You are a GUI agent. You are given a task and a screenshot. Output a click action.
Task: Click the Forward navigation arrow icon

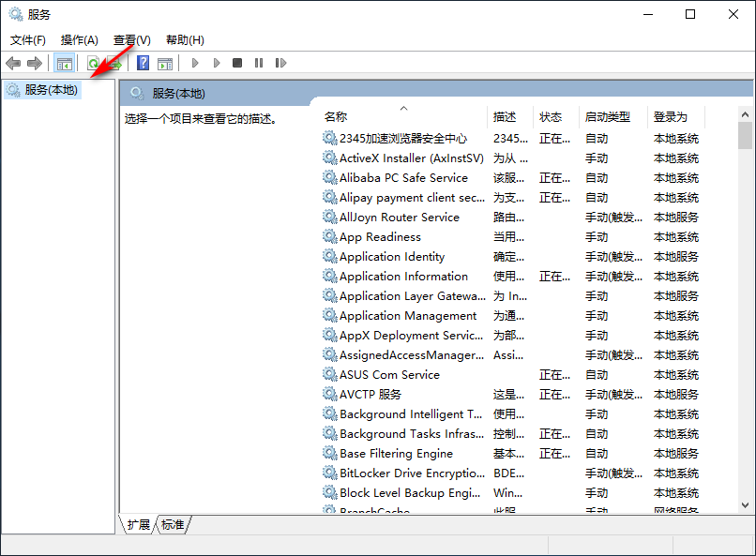click(36, 63)
